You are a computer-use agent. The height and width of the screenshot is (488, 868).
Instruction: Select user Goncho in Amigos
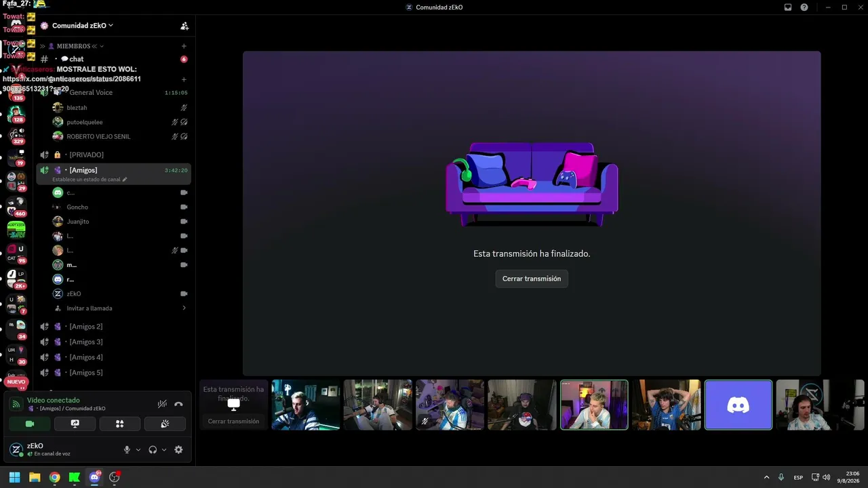click(x=113, y=207)
